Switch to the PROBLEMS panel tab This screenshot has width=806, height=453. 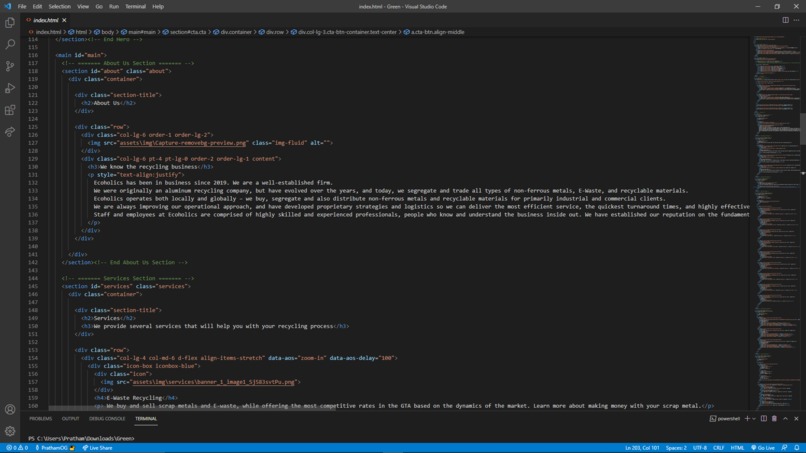[x=41, y=419]
